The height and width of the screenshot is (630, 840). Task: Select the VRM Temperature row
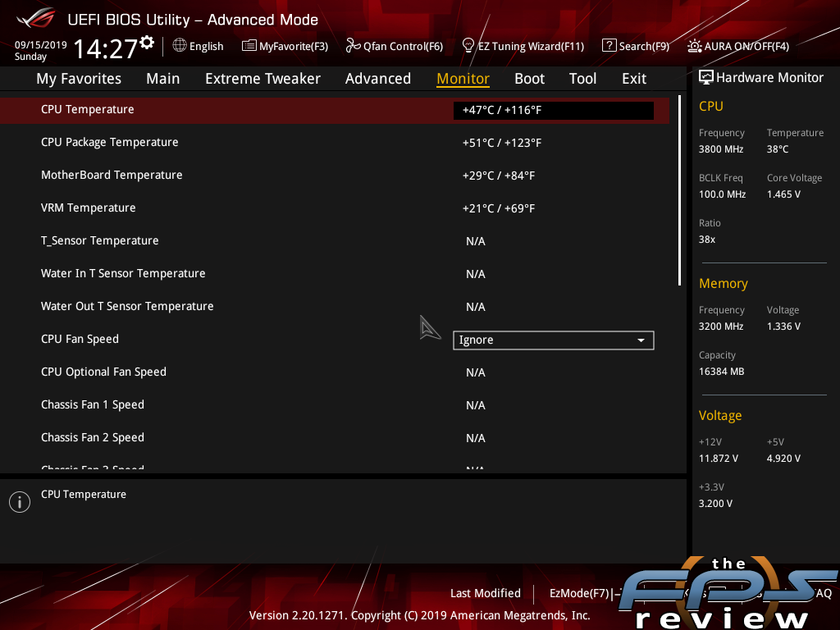coord(335,208)
